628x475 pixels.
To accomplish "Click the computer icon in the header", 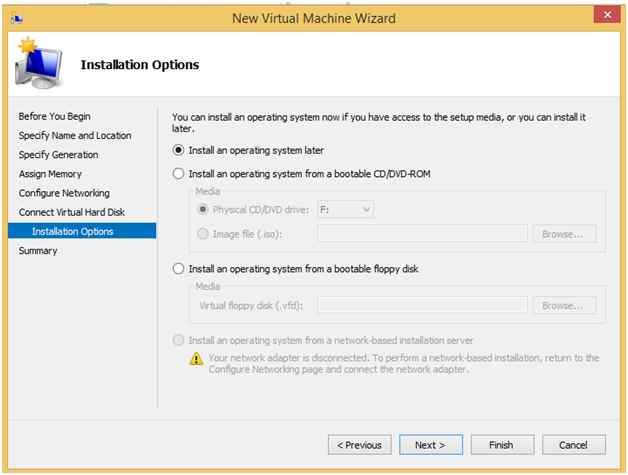I will pos(40,65).
